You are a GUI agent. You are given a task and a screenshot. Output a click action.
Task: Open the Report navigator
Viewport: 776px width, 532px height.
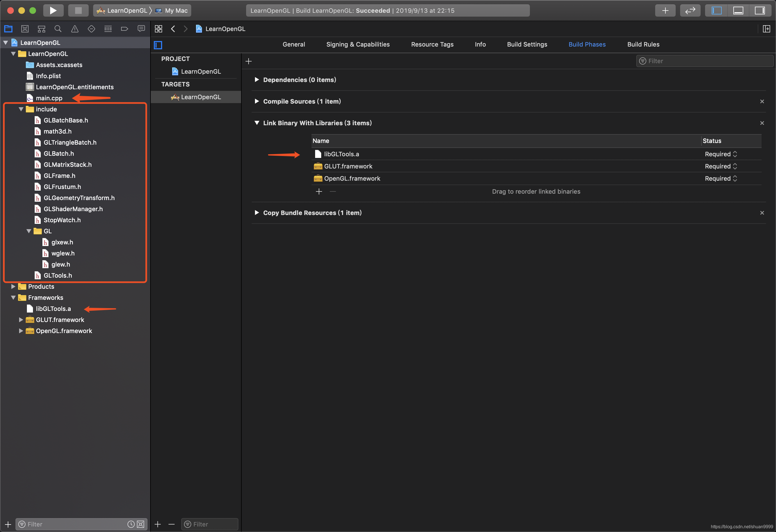(x=141, y=29)
